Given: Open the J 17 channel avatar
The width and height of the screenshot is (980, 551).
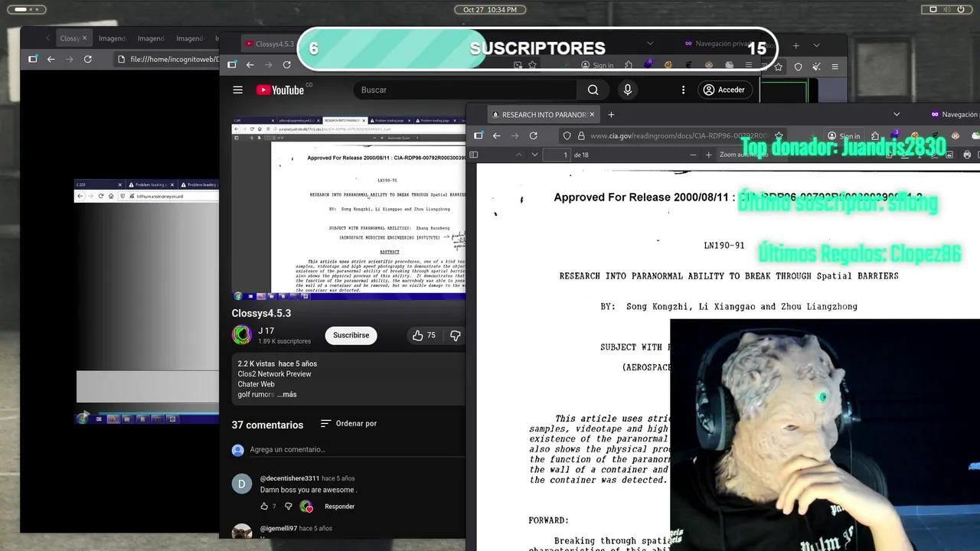Looking at the screenshot, I should [x=242, y=335].
